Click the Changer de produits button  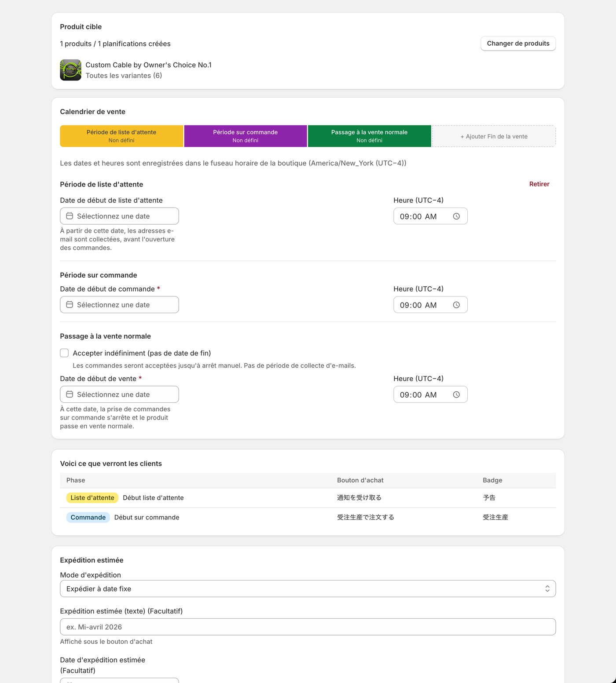tap(518, 44)
